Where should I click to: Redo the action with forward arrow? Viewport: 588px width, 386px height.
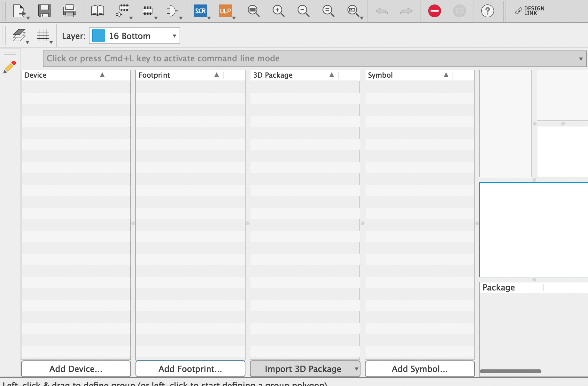tap(406, 11)
